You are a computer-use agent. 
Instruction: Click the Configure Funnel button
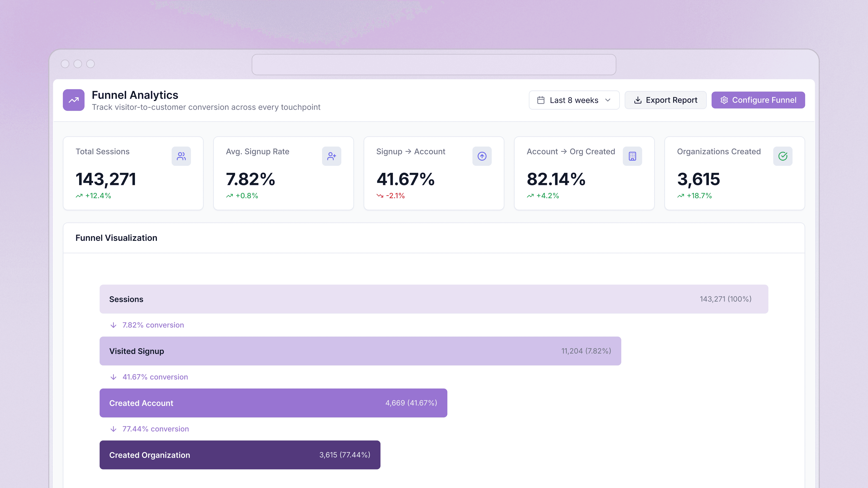click(758, 100)
